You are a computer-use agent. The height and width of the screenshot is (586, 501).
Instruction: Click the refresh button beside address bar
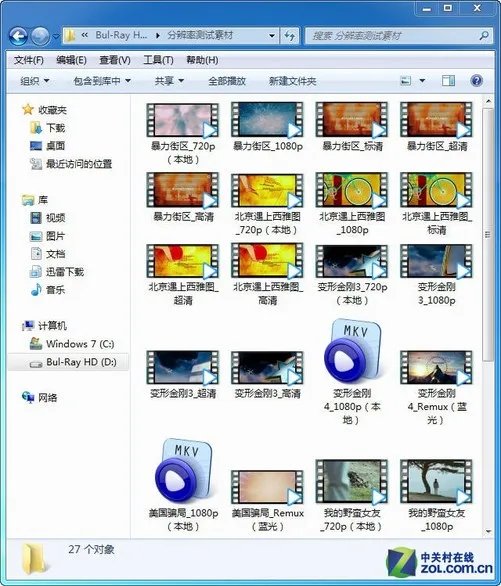pos(290,36)
